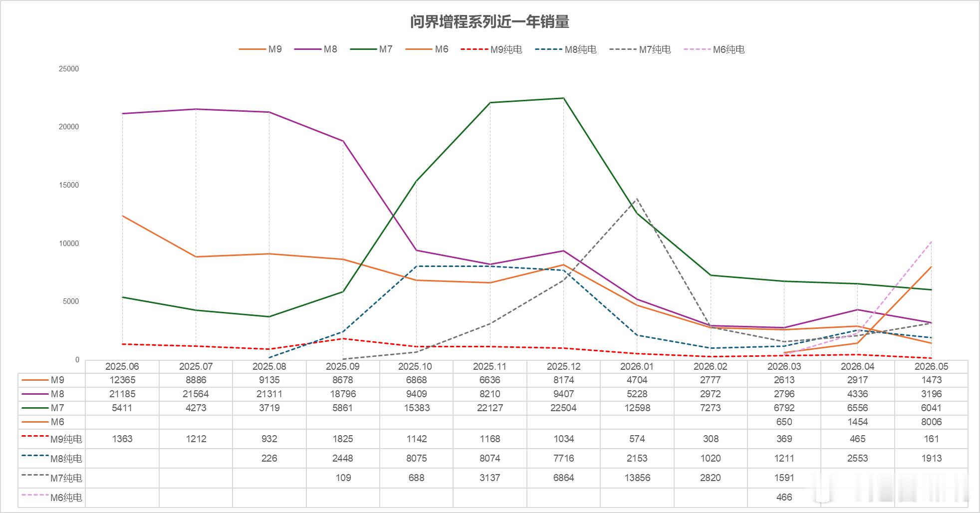The width and height of the screenshot is (980, 513).
Task: Select the cell with value 226
Action: tap(269, 458)
